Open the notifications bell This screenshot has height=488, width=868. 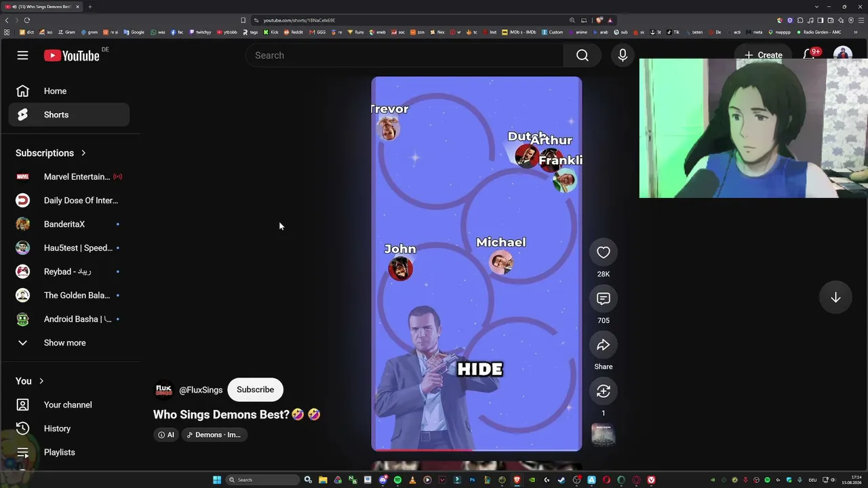click(x=809, y=55)
